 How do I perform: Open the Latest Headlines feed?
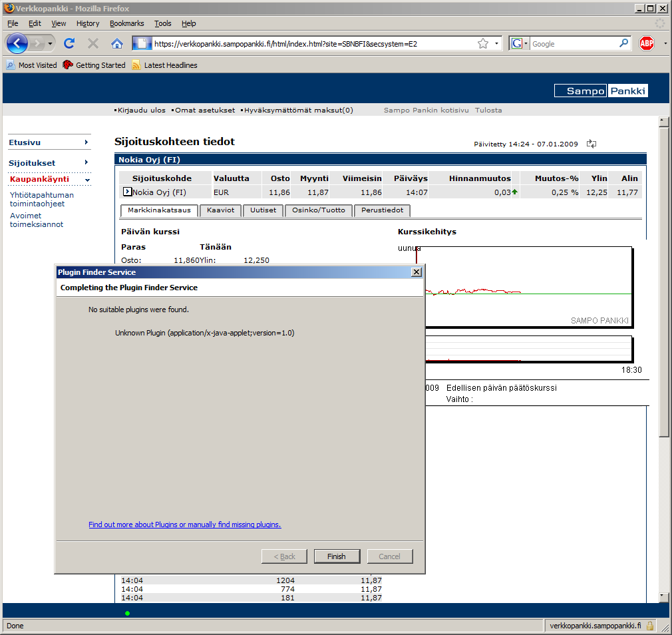(x=165, y=65)
